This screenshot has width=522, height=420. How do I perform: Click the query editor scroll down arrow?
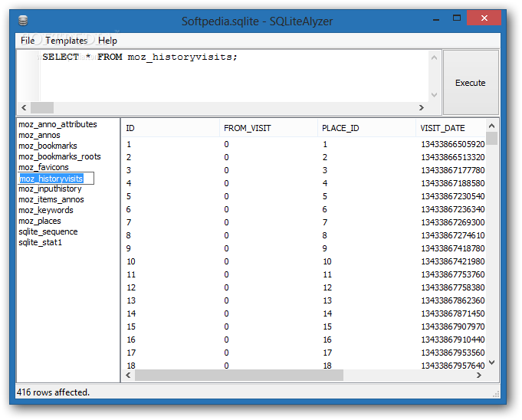point(434,95)
